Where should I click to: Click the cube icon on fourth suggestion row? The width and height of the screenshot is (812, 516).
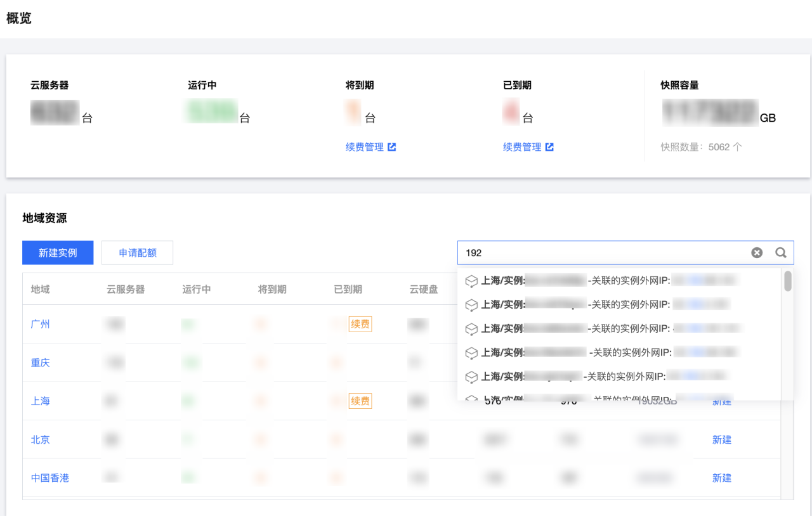(x=472, y=352)
